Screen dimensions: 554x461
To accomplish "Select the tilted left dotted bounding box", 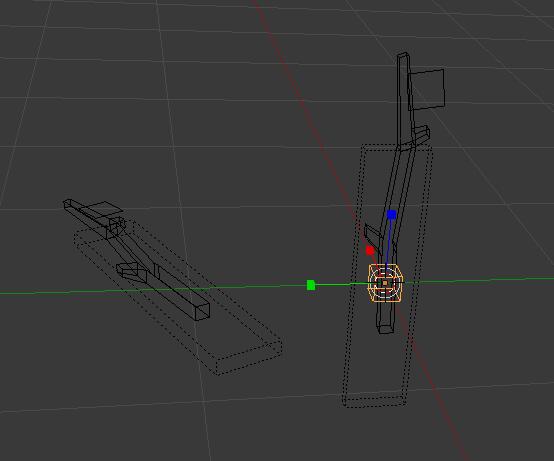I will click(178, 297).
